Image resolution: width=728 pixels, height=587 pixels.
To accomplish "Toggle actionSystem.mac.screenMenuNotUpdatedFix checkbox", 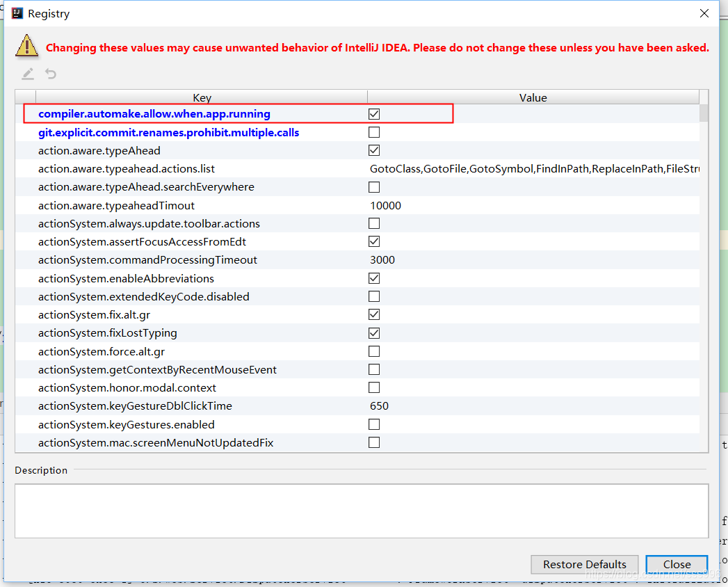I will click(x=374, y=442).
